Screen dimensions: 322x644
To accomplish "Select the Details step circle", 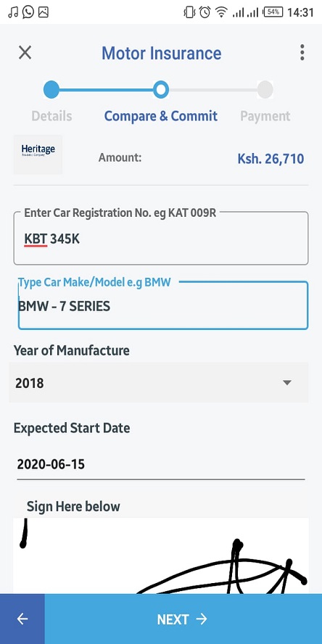I will (51, 89).
